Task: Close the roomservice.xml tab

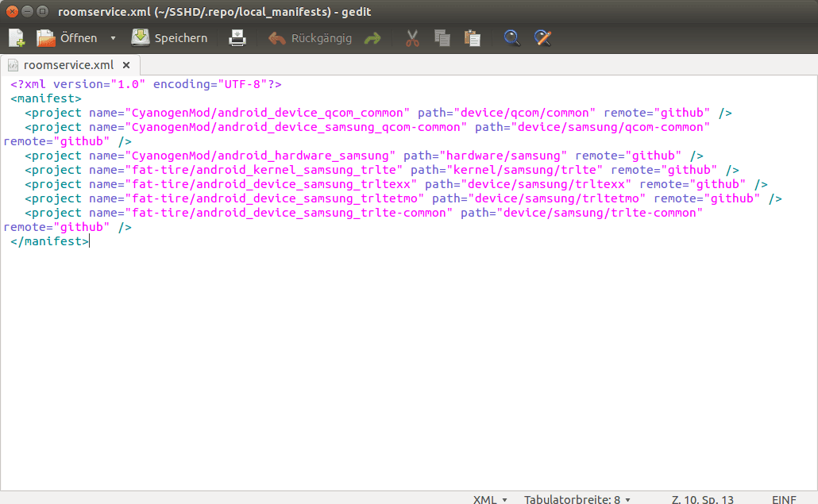Action: tap(126, 65)
